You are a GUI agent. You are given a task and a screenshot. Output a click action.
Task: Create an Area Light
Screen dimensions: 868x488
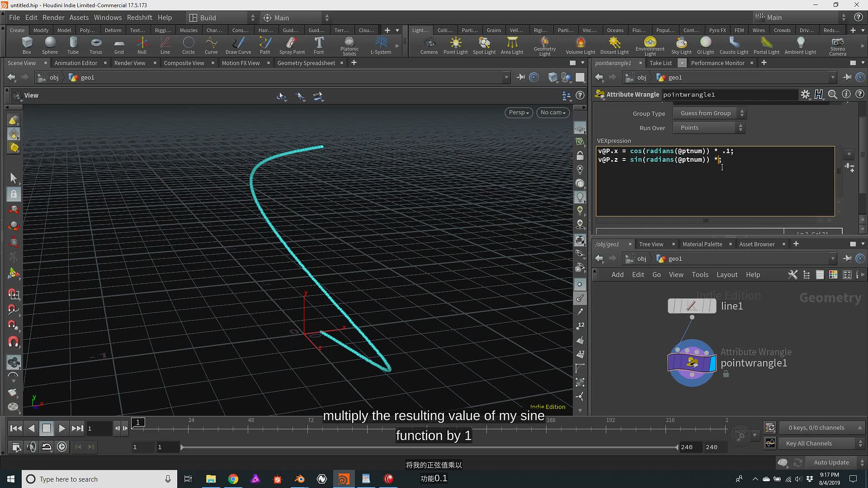[x=512, y=46]
